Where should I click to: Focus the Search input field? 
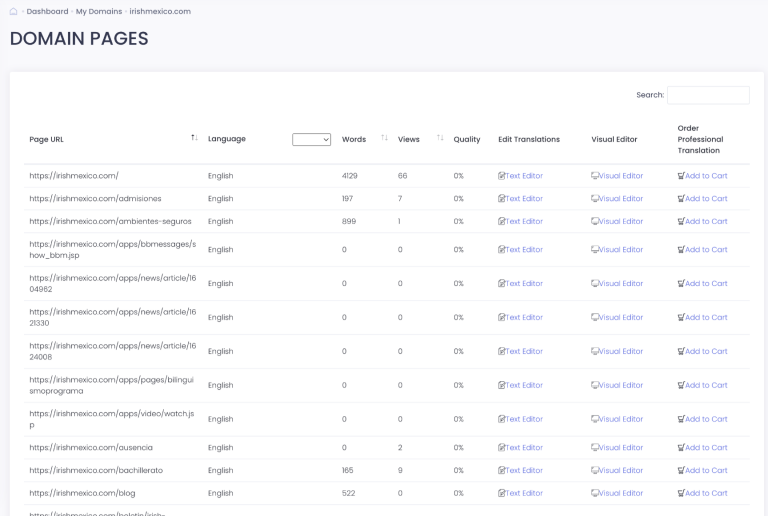click(x=708, y=95)
